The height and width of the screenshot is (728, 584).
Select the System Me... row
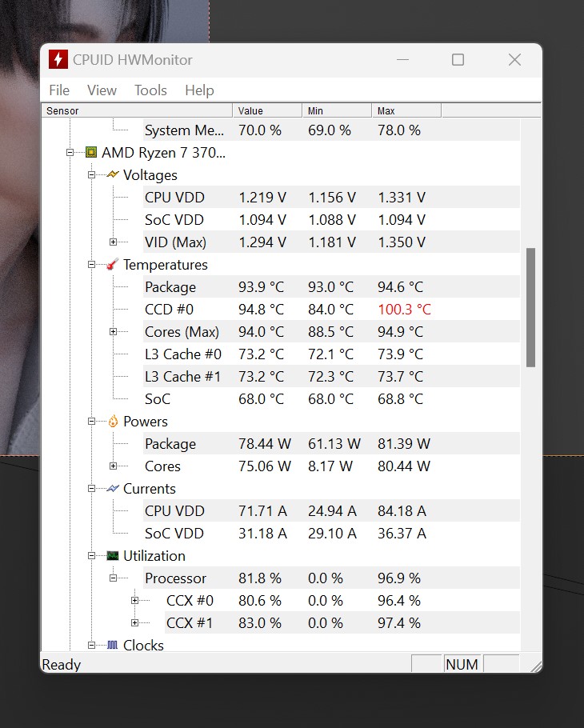click(x=331, y=130)
